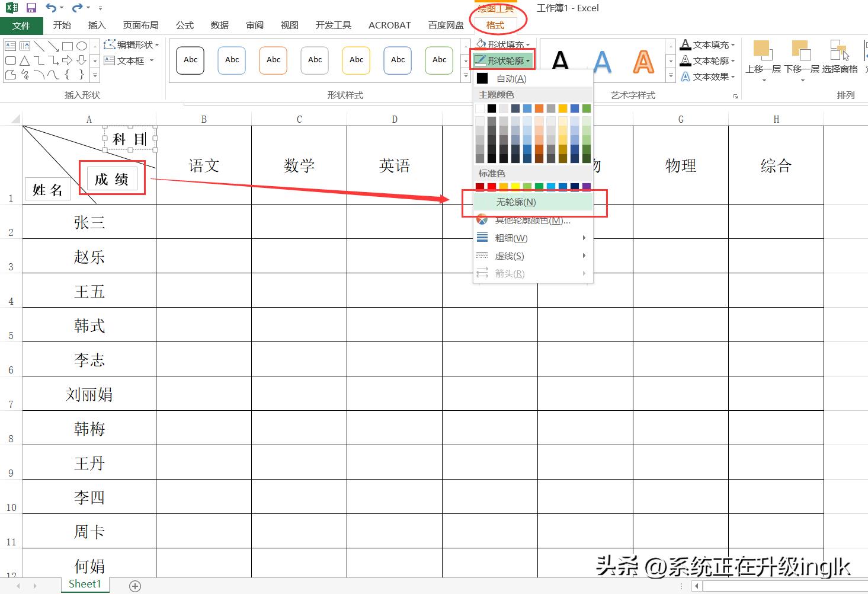Viewport: 868px width, 594px height.
Task: Open the 编辑形状 edit shape dropdown
Action: (x=132, y=44)
